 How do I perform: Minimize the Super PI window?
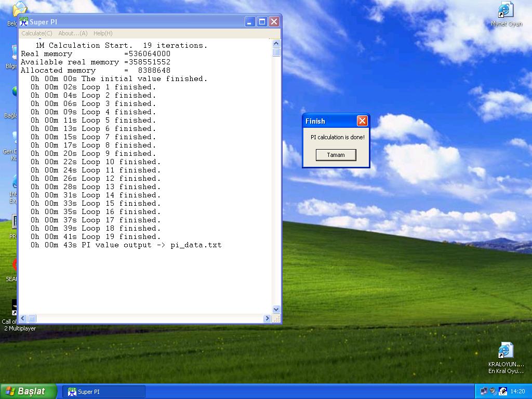click(x=250, y=22)
